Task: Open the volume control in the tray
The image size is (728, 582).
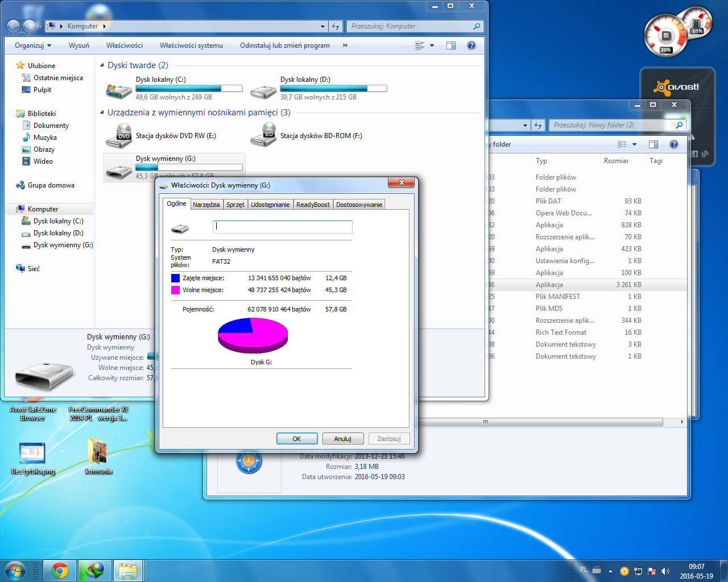Action: tap(665, 571)
